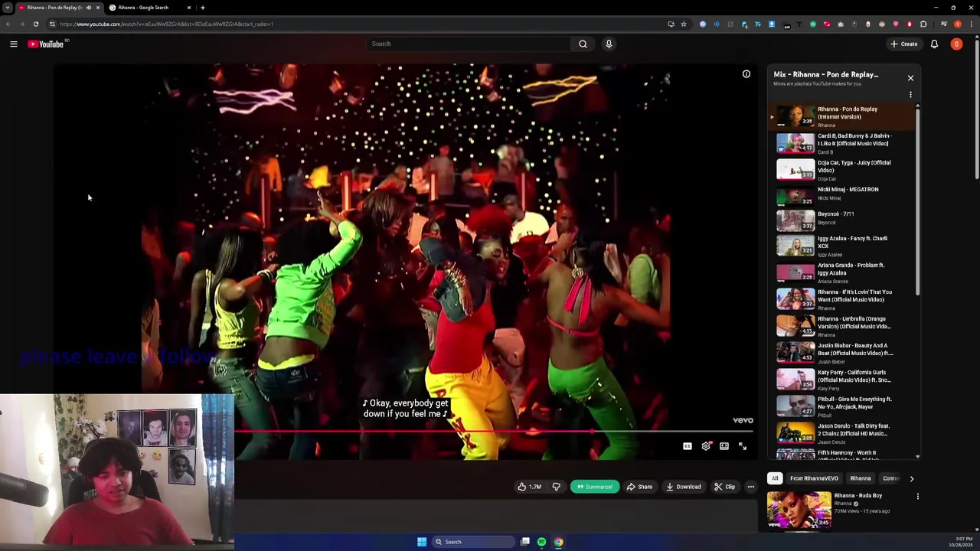Open a new browser tab
The width and height of the screenshot is (980, 551).
[202, 8]
